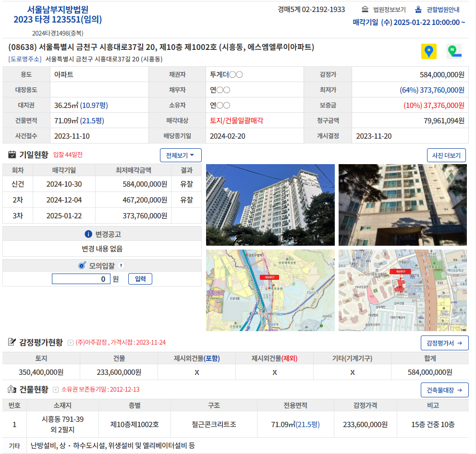Click the help question mark beside 모의입찰
Image resolution: width=476 pixels, height=454 pixels.
(121, 265)
